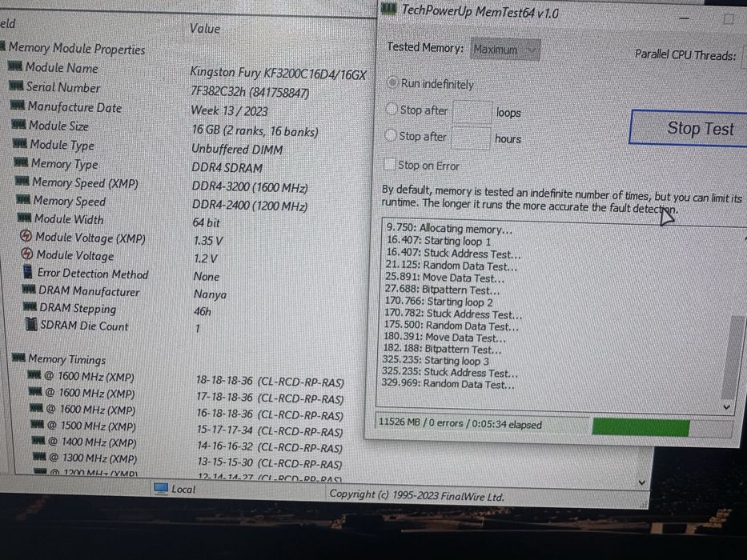The image size is (747, 560).
Task: Click the Copyright FinalWire Ltd. status text
Action: coord(417,495)
